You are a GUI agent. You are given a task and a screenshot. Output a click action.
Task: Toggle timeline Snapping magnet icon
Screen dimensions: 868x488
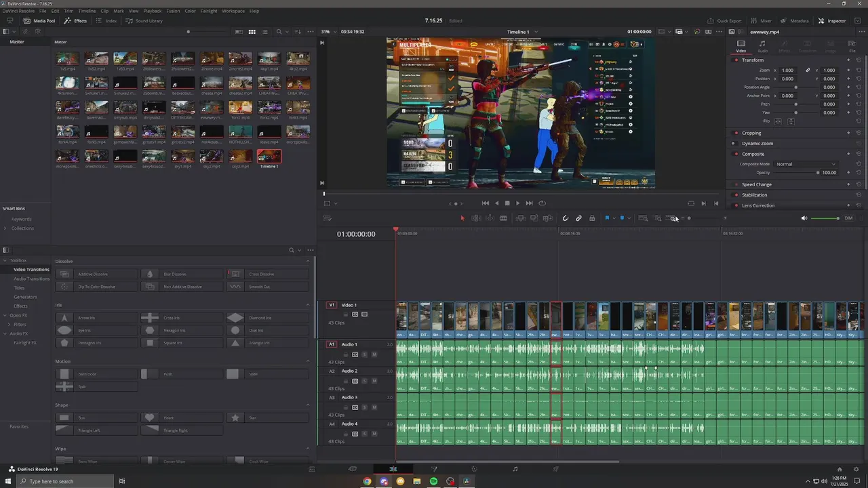(566, 218)
